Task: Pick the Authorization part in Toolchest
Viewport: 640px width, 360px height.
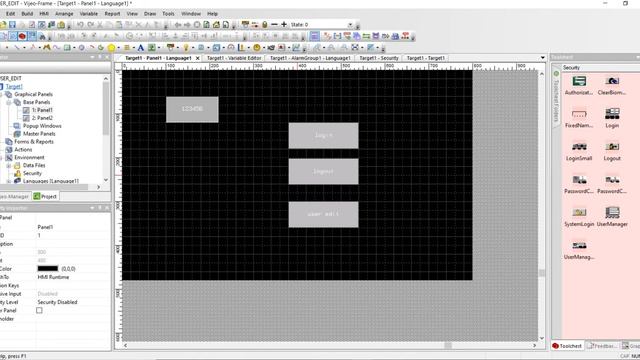Action: (579, 85)
